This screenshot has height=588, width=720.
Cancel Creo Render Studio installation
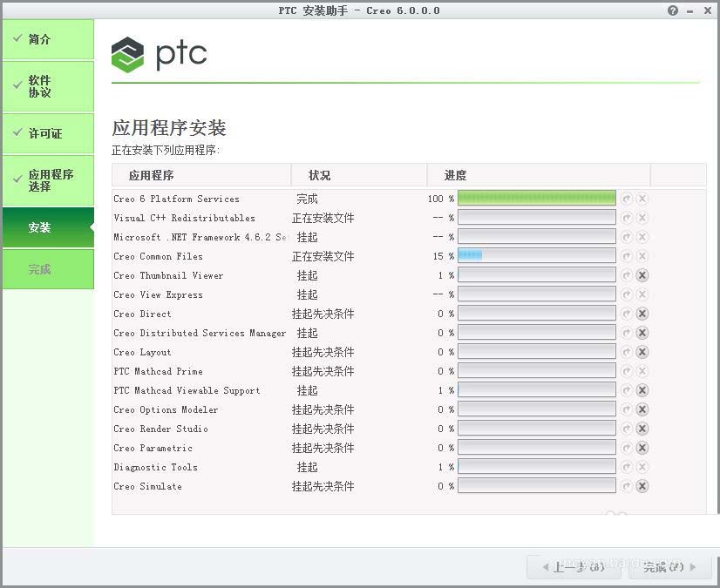point(642,429)
